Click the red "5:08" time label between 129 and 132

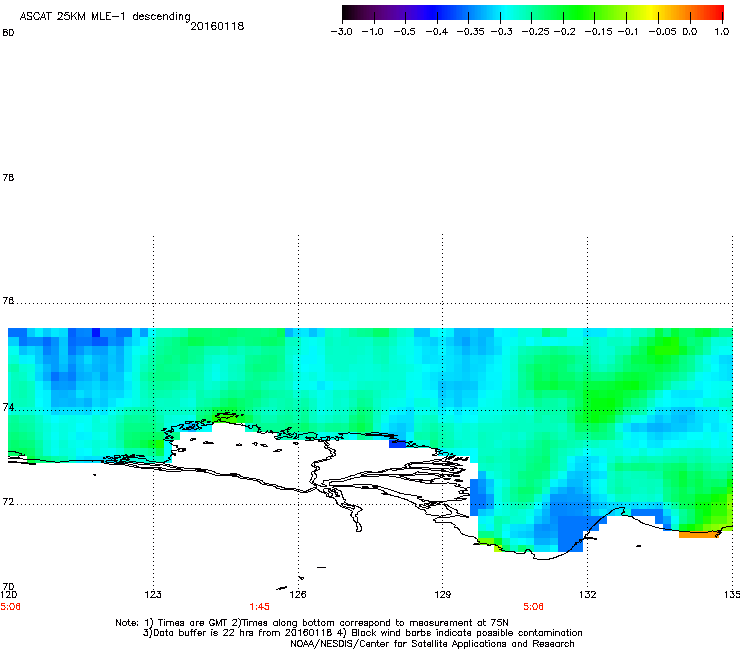point(533,607)
